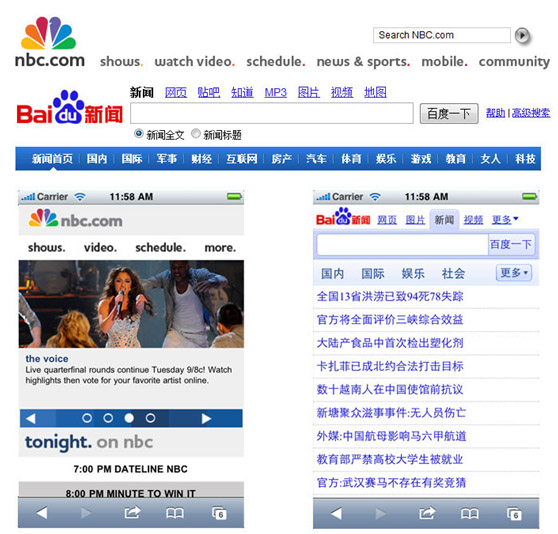558x534 pixels.
Task: Tap bookmarks book icon in Baidu phone toolbar
Action: pyautogui.click(x=470, y=513)
